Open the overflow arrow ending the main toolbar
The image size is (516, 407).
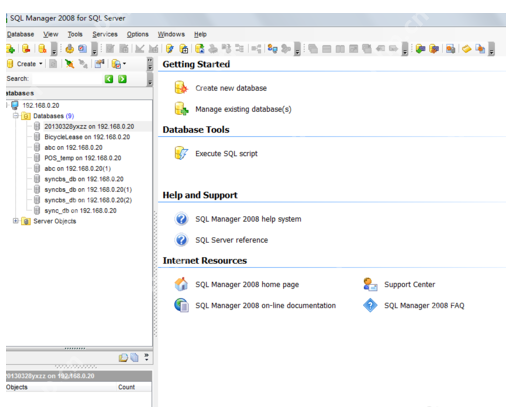click(x=491, y=49)
